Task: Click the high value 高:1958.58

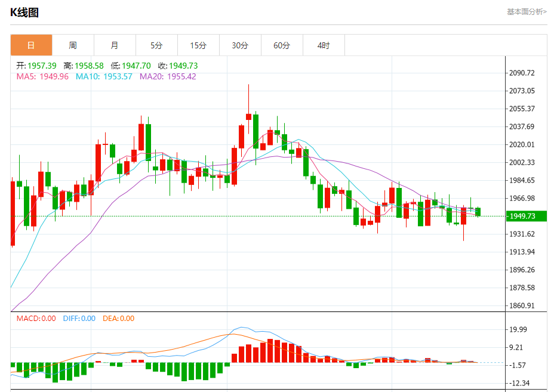Action: (84, 66)
